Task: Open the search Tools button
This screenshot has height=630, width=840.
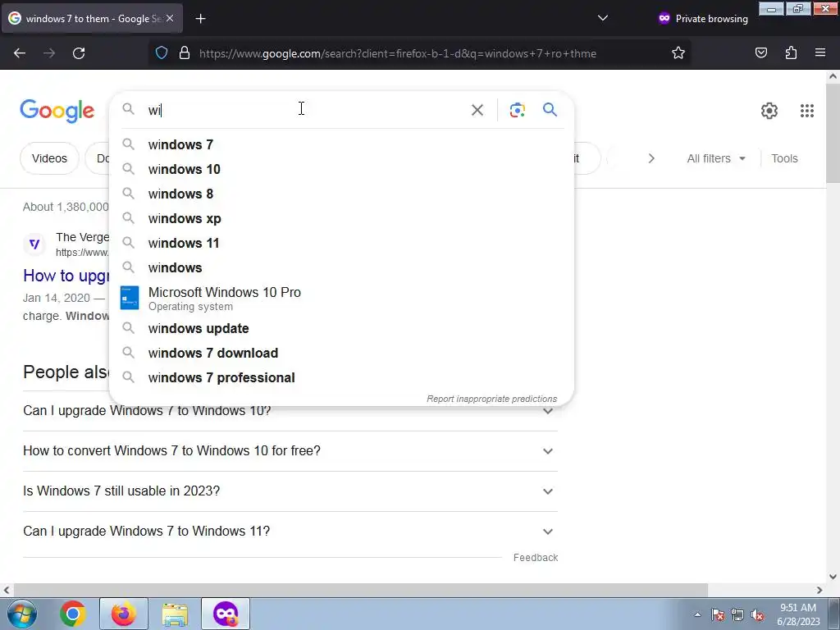Action: click(784, 158)
